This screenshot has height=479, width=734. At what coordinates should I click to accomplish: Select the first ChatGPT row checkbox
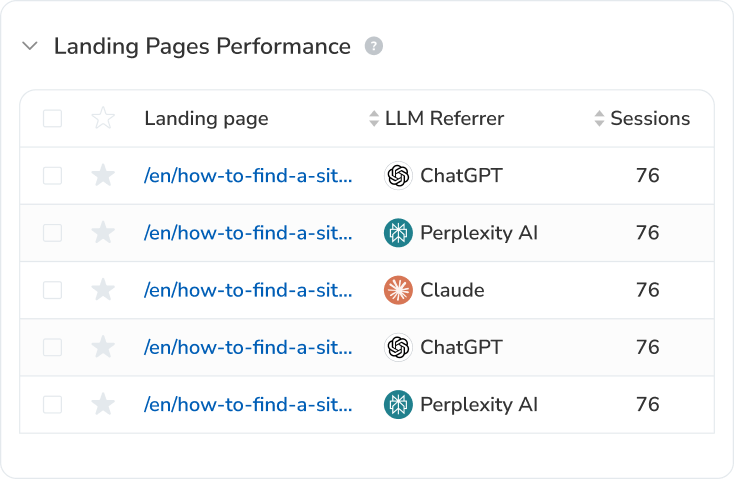coord(52,176)
